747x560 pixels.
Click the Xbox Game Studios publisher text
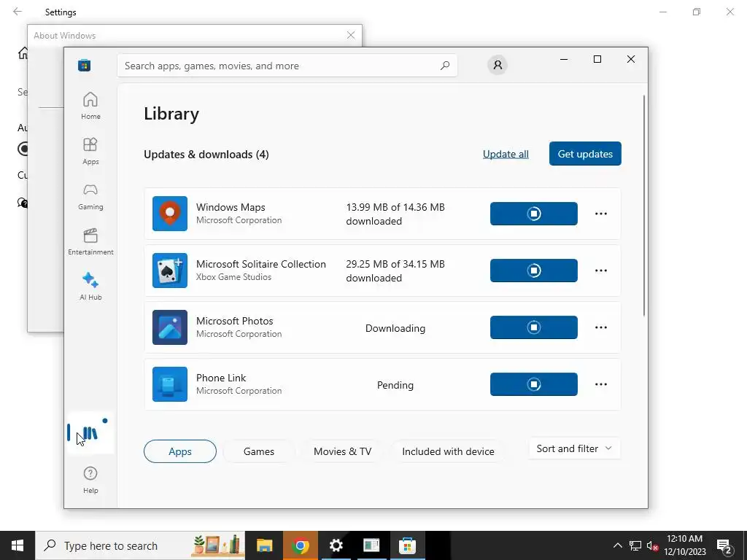coord(234,276)
